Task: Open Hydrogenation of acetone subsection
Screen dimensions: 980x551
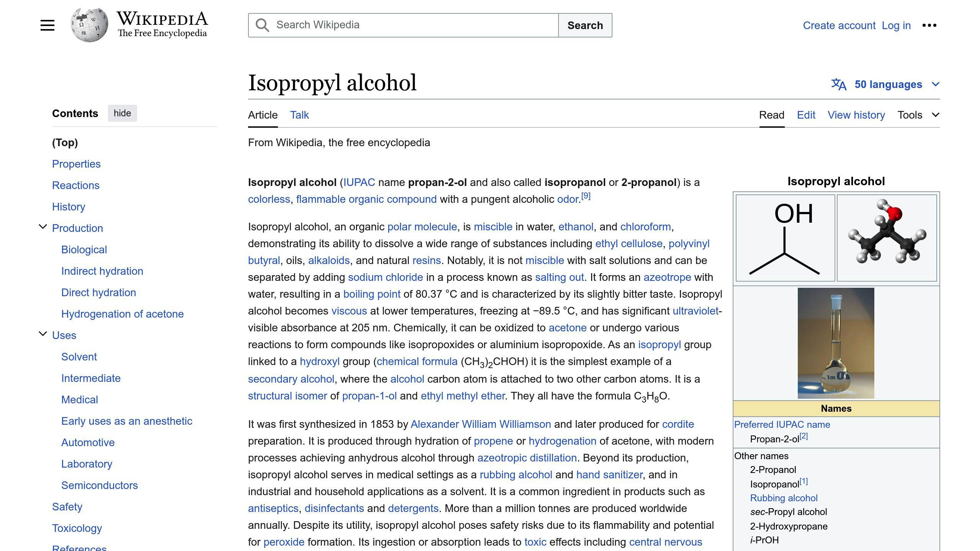Action: tap(122, 314)
